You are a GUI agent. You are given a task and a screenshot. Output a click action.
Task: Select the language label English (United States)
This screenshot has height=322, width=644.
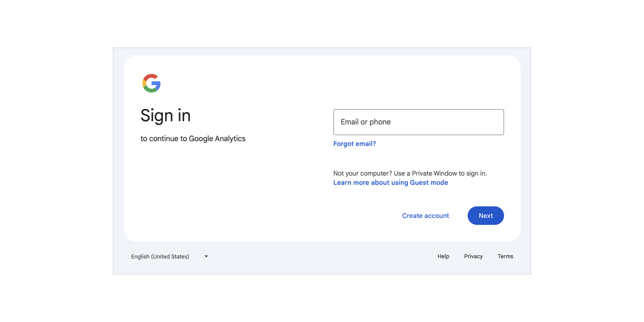[160, 257]
